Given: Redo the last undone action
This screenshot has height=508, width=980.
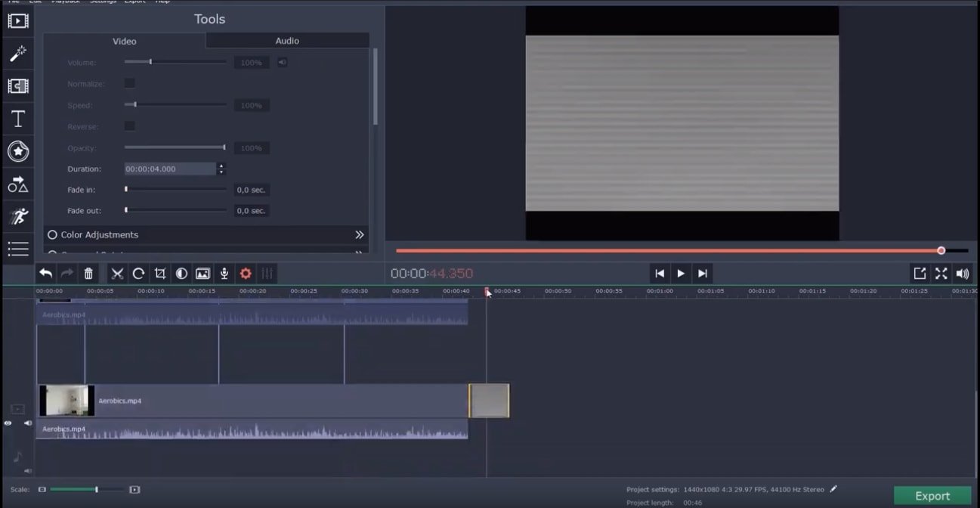Looking at the screenshot, I should pos(67,274).
